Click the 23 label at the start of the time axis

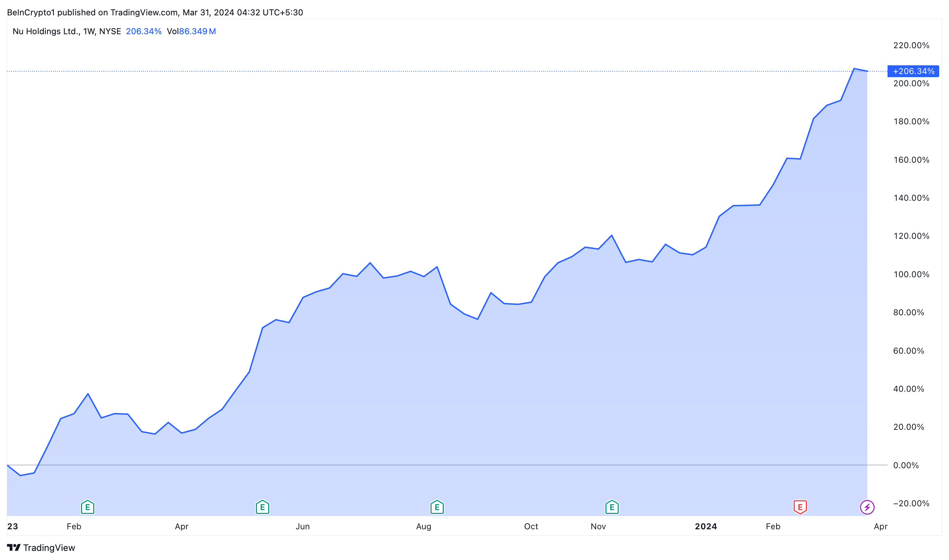point(13,526)
